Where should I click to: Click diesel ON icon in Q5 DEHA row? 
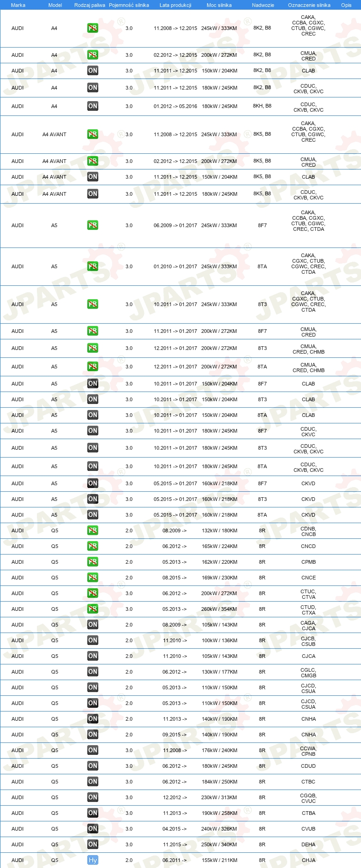pos(92,844)
